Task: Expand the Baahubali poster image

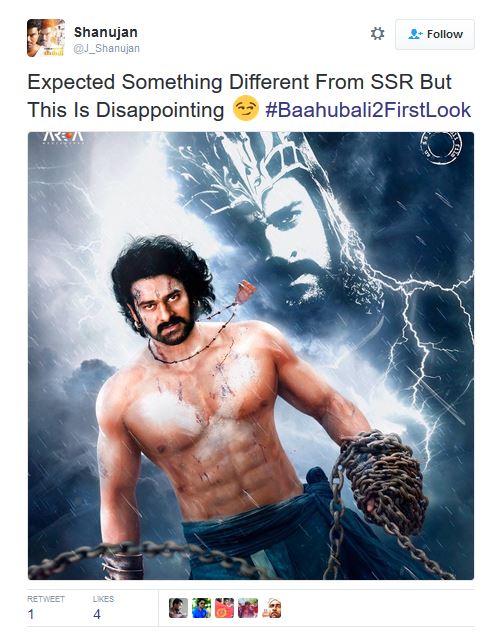Action: (251, 355)
